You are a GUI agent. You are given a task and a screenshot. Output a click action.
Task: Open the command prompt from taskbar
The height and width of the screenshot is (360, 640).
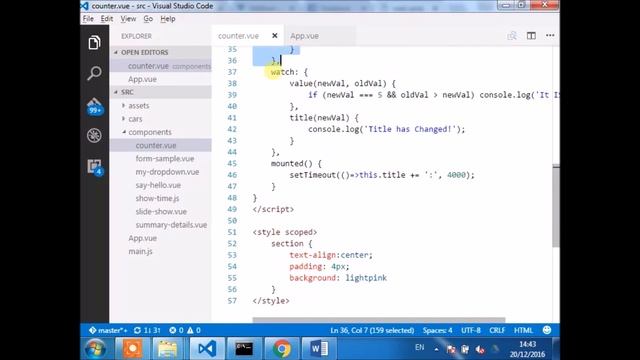click(244, 349)
